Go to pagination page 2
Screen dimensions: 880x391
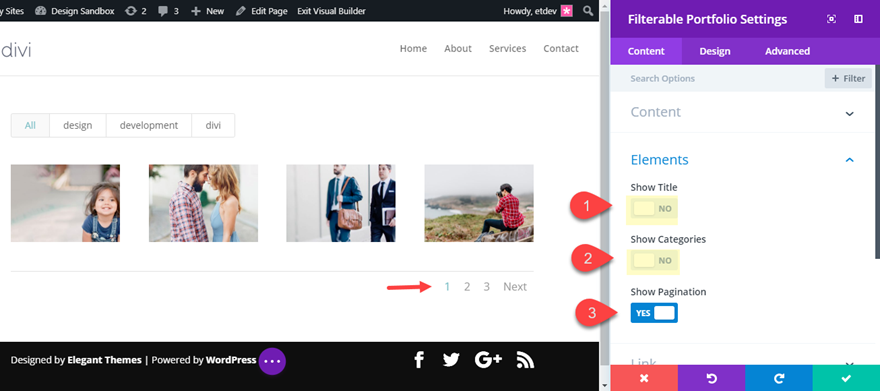466,287
